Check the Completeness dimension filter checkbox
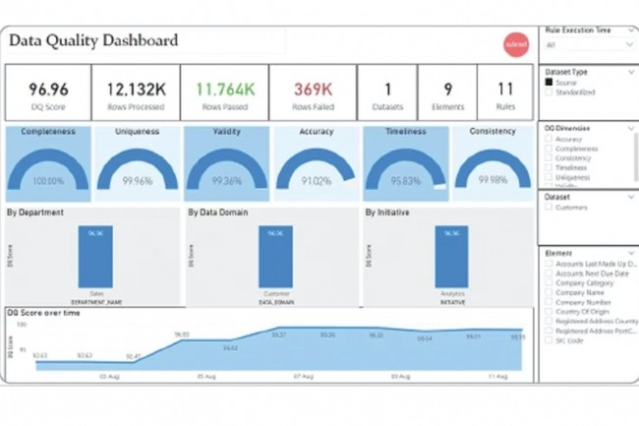Screen dimensions: 639x426 tap(549, 148)
